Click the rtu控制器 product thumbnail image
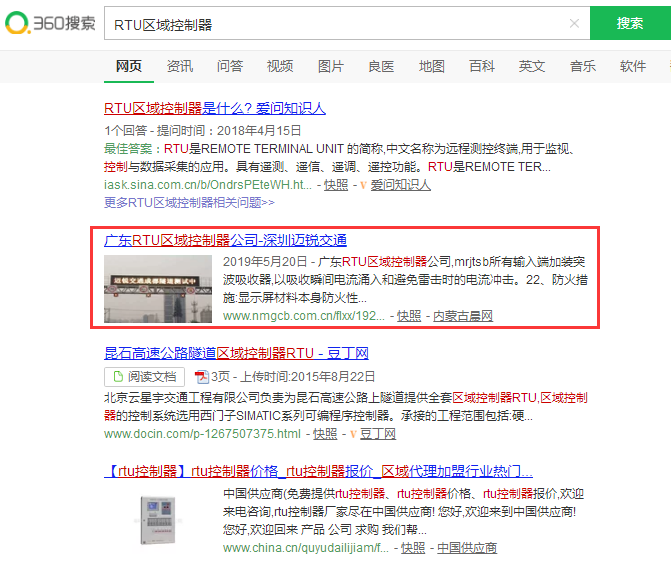Viewport: 671px width, 566px height. [x=158, y=520]
